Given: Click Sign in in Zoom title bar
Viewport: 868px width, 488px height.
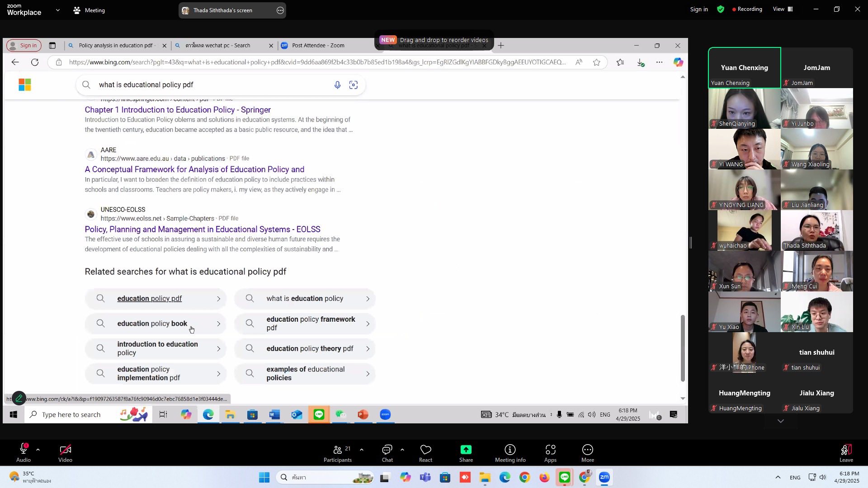Looking at the screenshot, I should 699,9.
